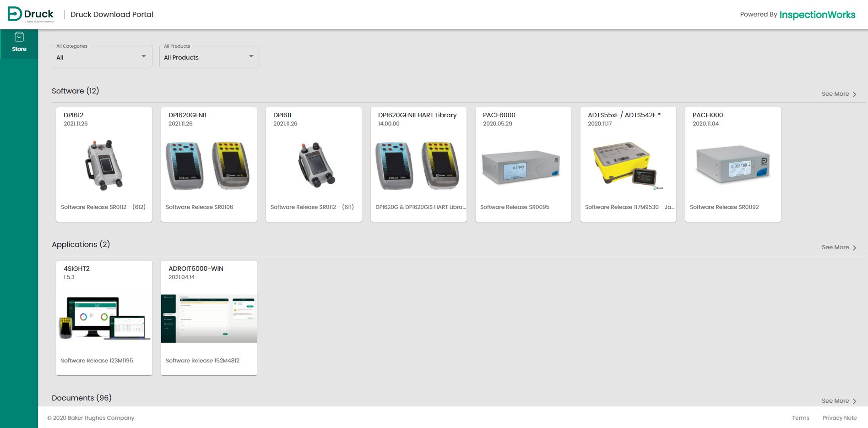Click Software Release SR0112 - (611) text
868x428 pixels.
312,207
